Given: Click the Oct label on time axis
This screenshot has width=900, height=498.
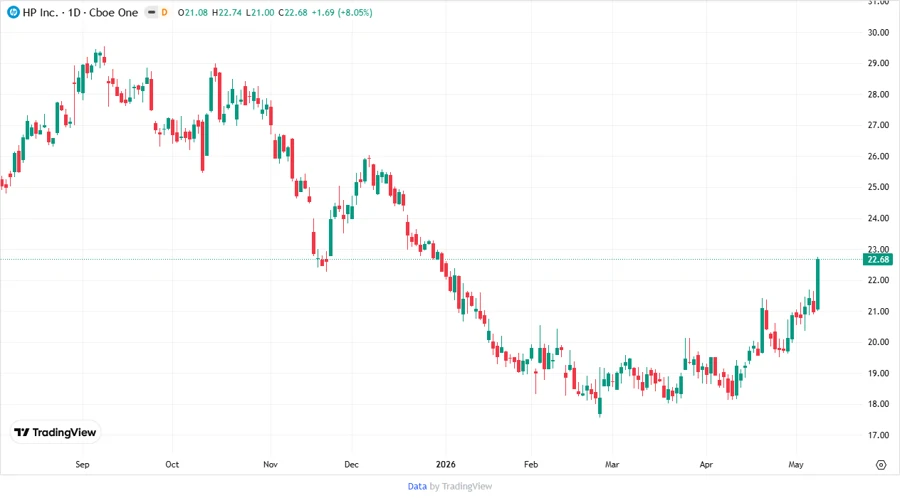Looking at the screenshot, I should click(172, 464).
